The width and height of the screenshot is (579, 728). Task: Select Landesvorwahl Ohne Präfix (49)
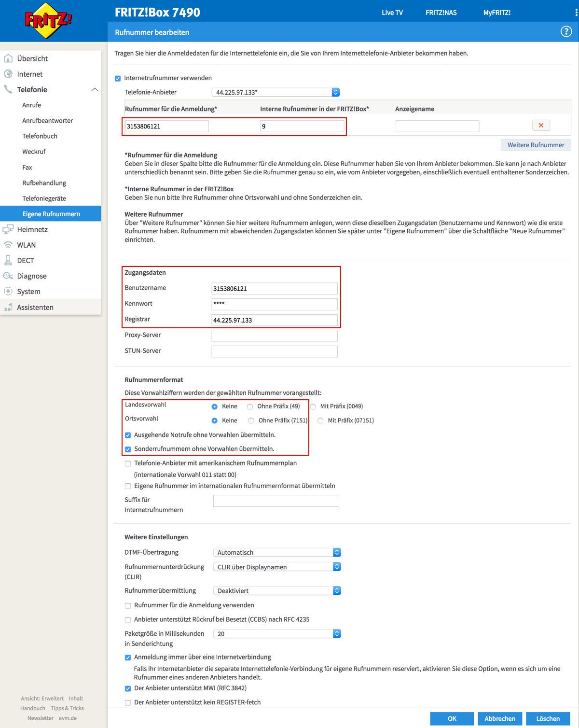(250, 406)
